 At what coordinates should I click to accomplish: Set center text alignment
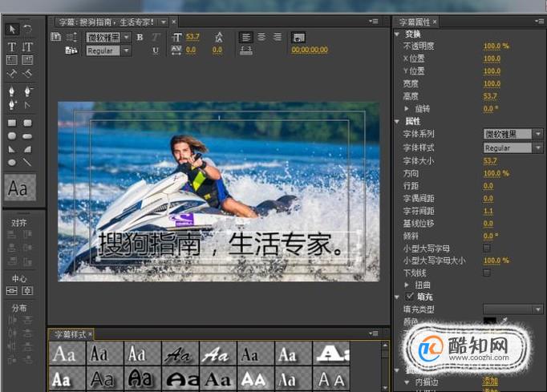tap(261, 37)
